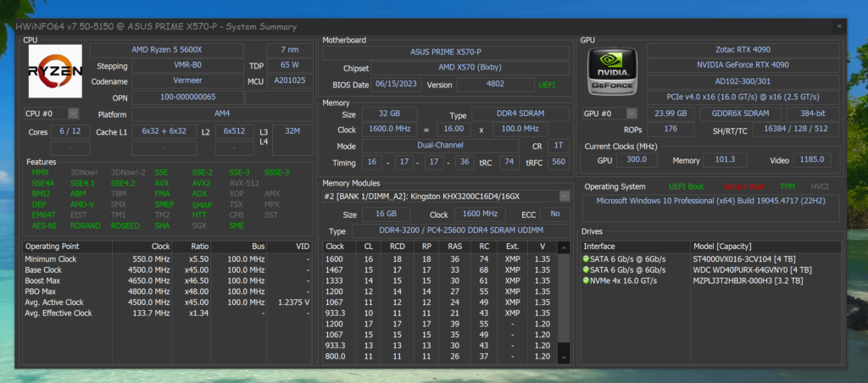
Task: Click the Model [Capacity] column header
Action: tap(765, 247)
